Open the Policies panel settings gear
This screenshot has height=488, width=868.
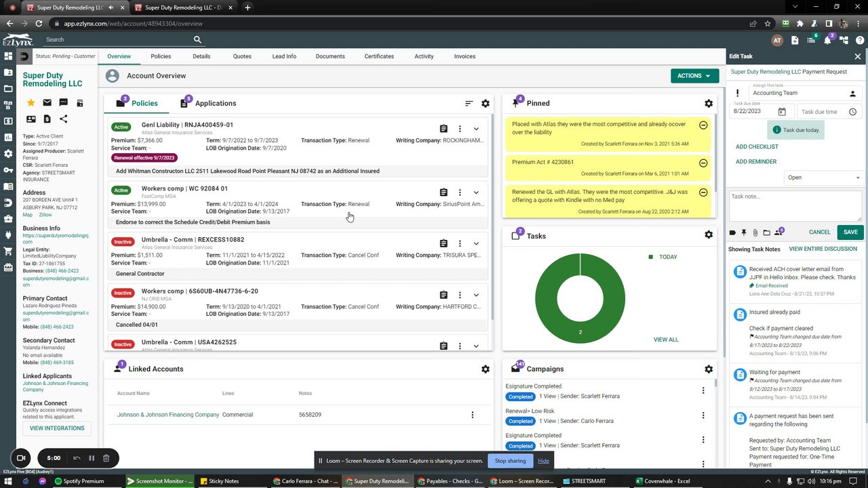pyautogui.click(x=486, y=104)
